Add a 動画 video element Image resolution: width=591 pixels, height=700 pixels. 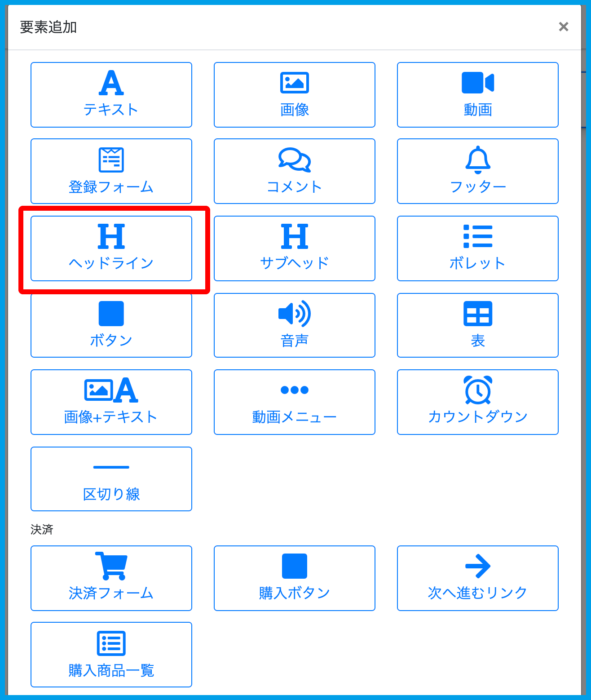477,95
